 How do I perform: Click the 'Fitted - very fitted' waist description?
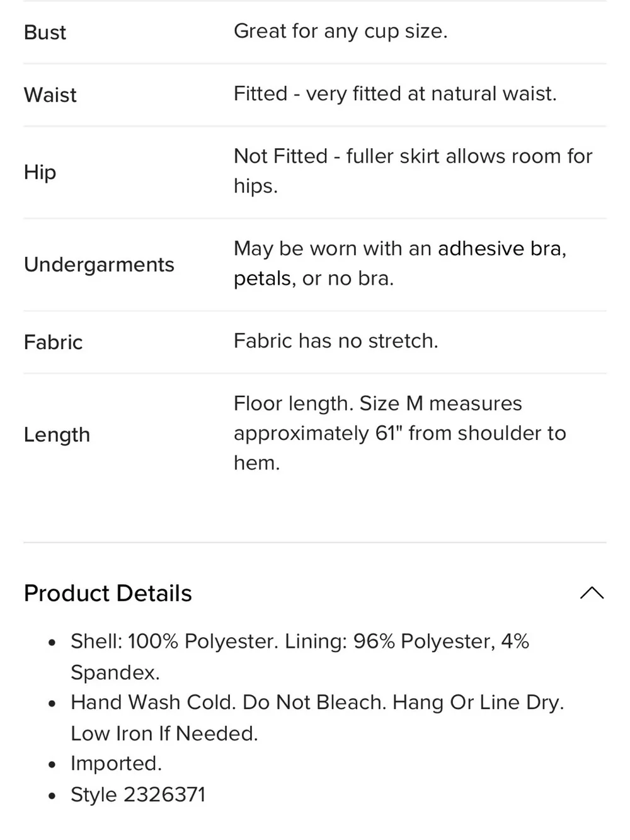coord(395,94)
